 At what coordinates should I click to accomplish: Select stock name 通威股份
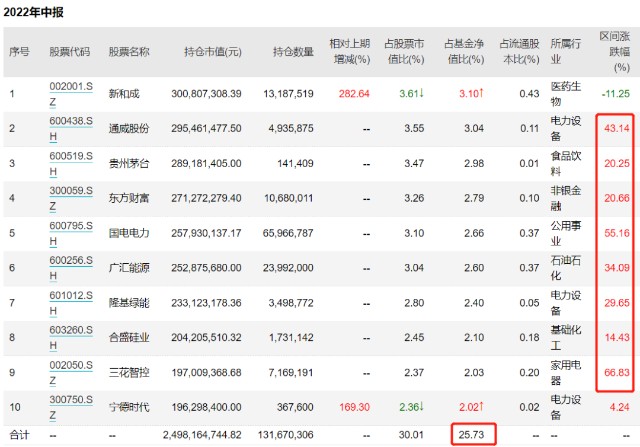(129, 129)
